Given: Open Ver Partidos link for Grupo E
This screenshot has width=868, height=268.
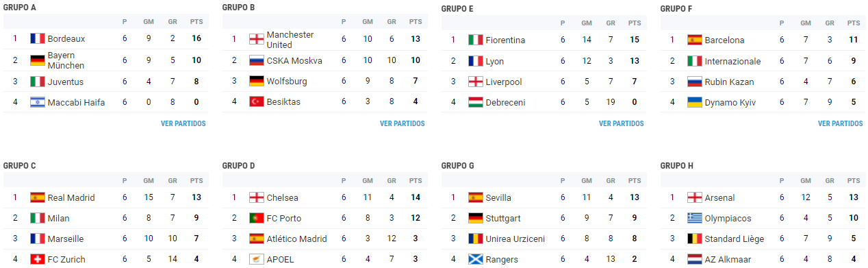Looking at the screenshot, I should (622, 124).
